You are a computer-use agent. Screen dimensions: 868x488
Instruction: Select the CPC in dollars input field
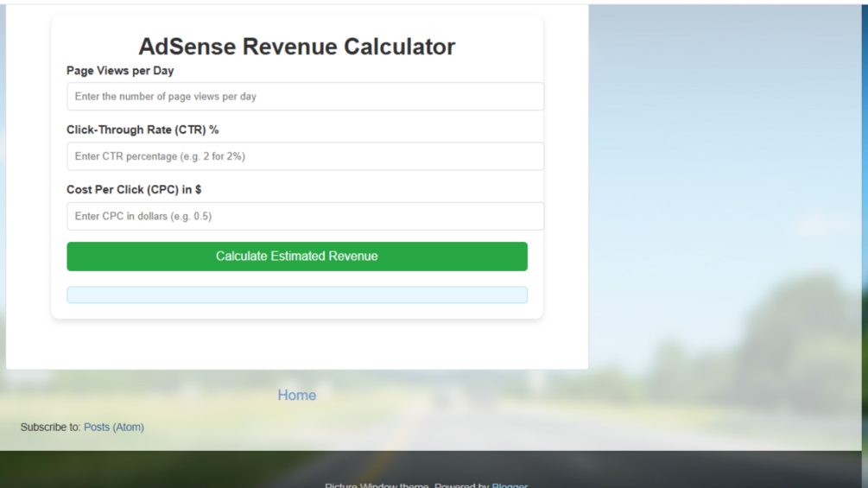305,216
